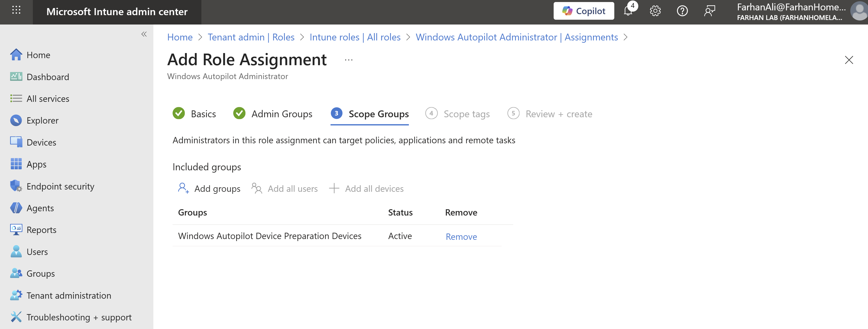This screenshot has width=868, height=329.
Task: Open the settings gear icon
Action: 655,11
